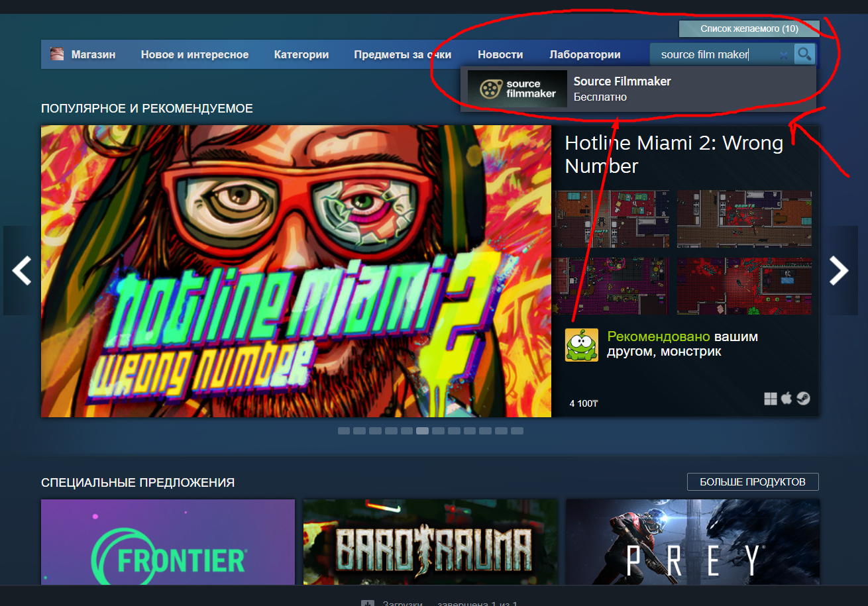
Task: Open the Категории menu
Action: pos(301,54)
